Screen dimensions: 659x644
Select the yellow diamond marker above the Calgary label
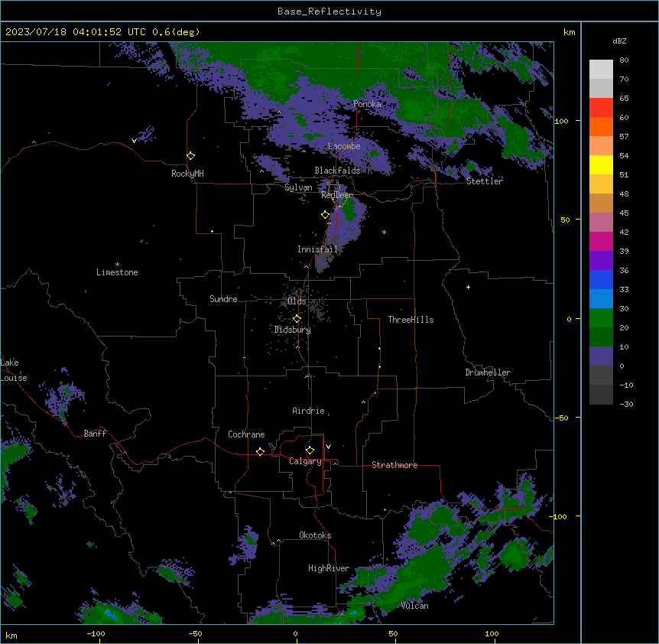point(310,450)
